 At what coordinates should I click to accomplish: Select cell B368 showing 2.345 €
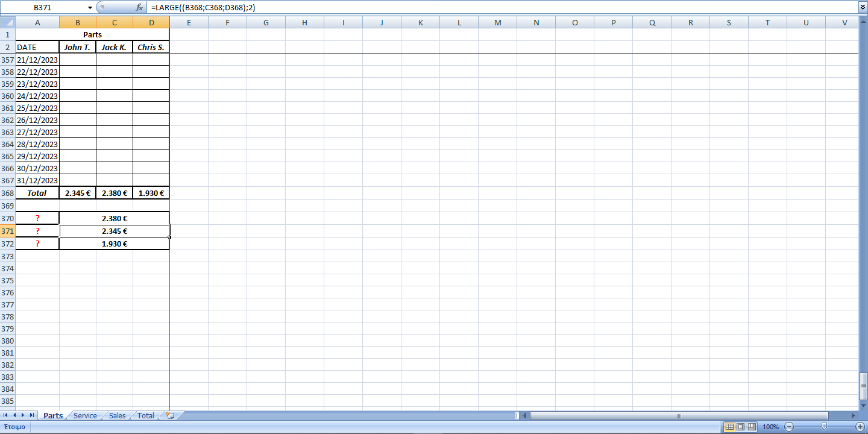pos(77,193)
